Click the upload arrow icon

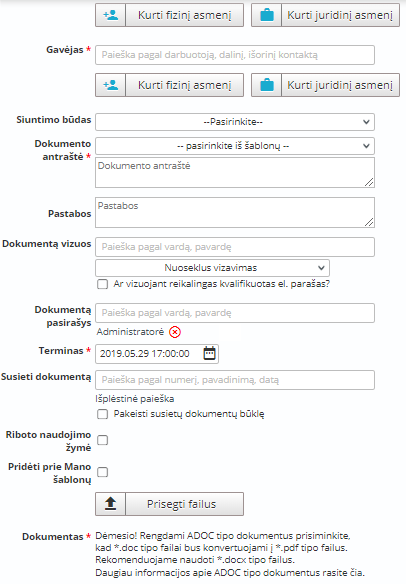111,504
